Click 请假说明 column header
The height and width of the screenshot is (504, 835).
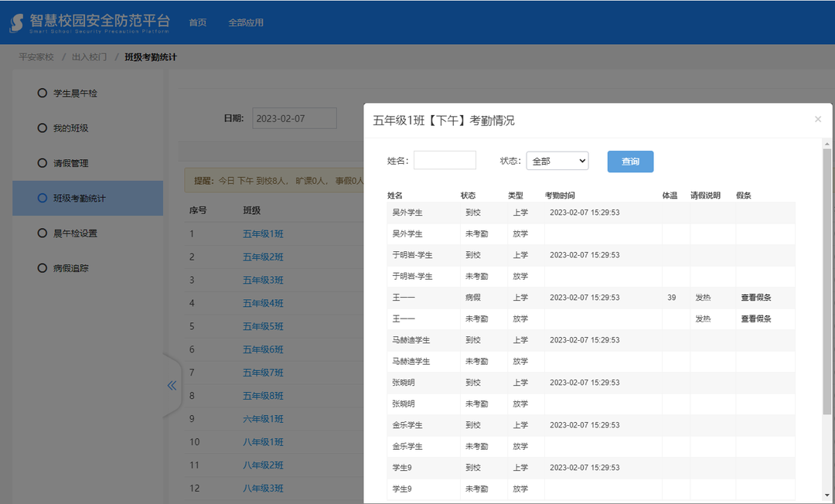pyautogui.click(x=705, y=196)
